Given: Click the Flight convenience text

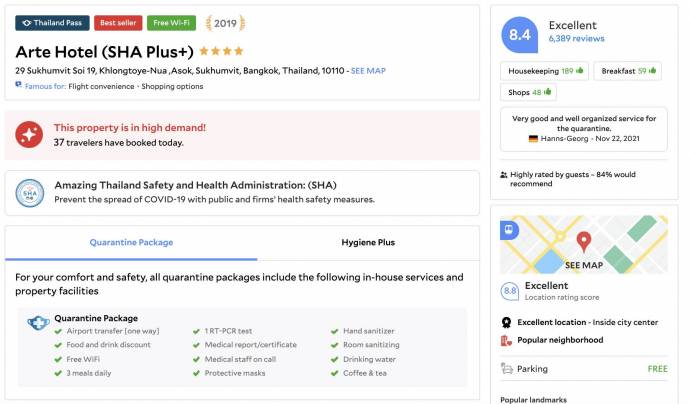Looking at the screenshot, I should 101,86.
